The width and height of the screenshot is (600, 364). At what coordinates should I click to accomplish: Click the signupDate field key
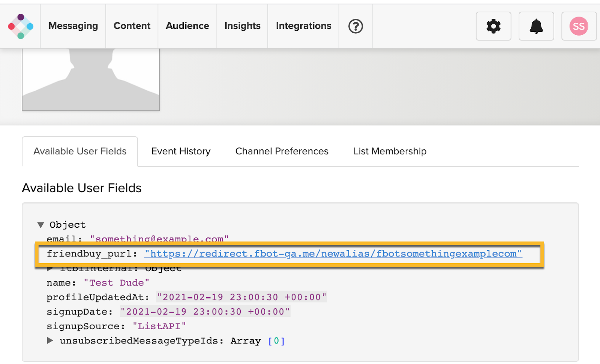pos(79,312)
